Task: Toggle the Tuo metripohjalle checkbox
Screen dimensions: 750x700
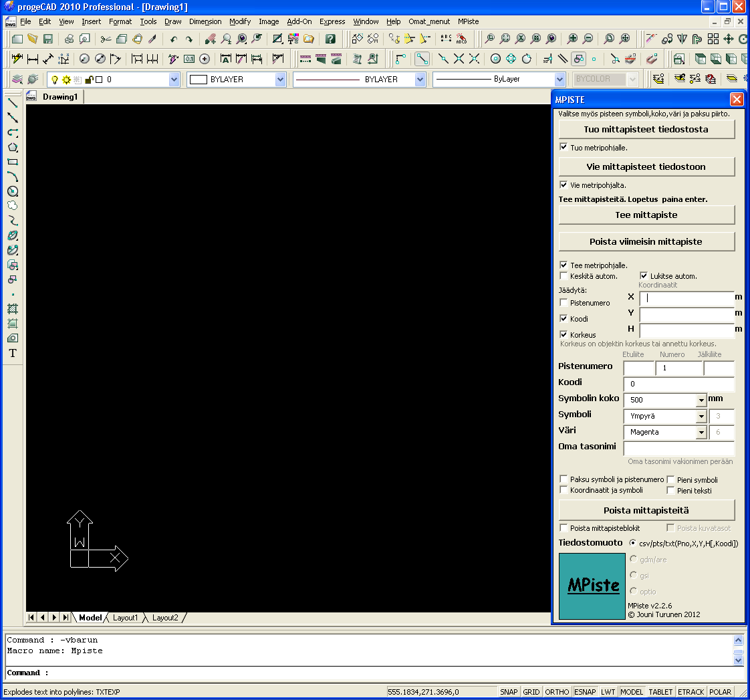Action: tap(564, 147)
